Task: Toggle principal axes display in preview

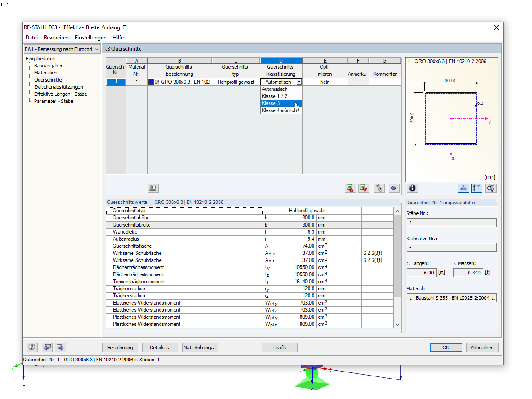Action: [477, 188]
